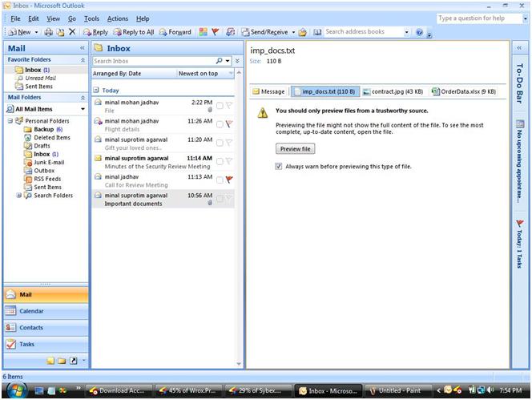Toggle Always warn before previewing checkbox
The height and width of the screenshot is (400, 532).
[x=279, y=167]
